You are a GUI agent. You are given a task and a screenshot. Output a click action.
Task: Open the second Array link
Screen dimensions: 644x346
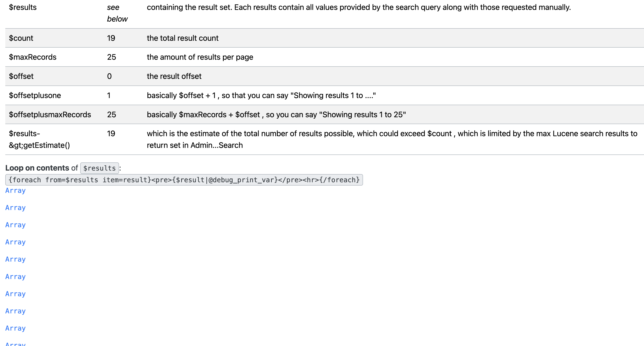pos(15,208)
